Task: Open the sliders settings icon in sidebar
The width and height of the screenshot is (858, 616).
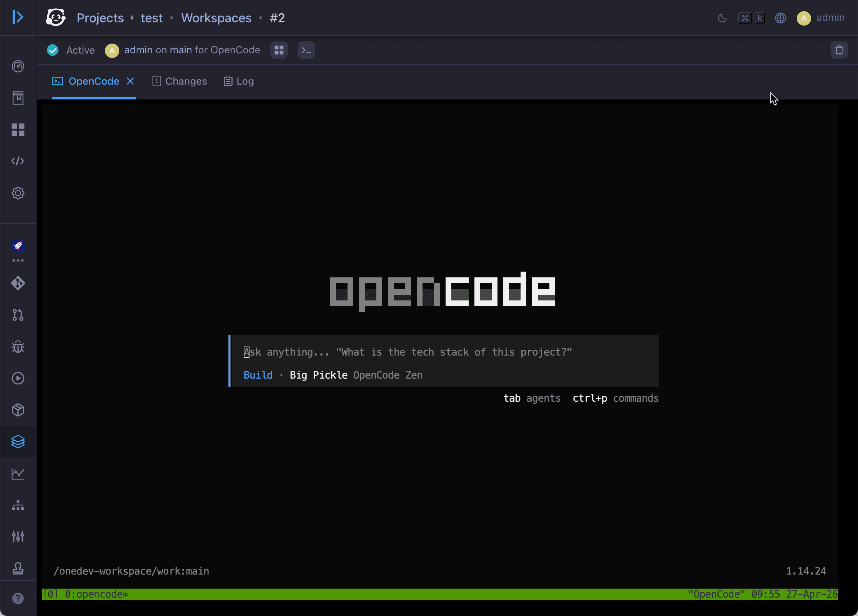Action: (x=18, y=537)
